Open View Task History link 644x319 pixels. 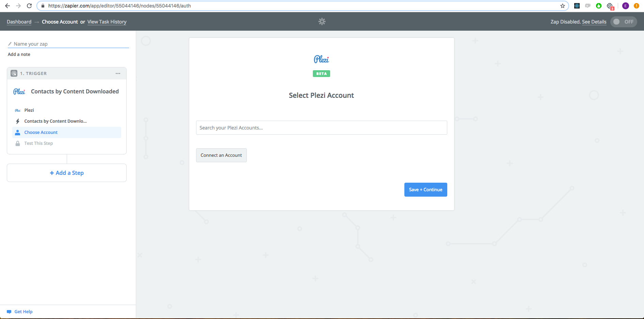(107, 22)
